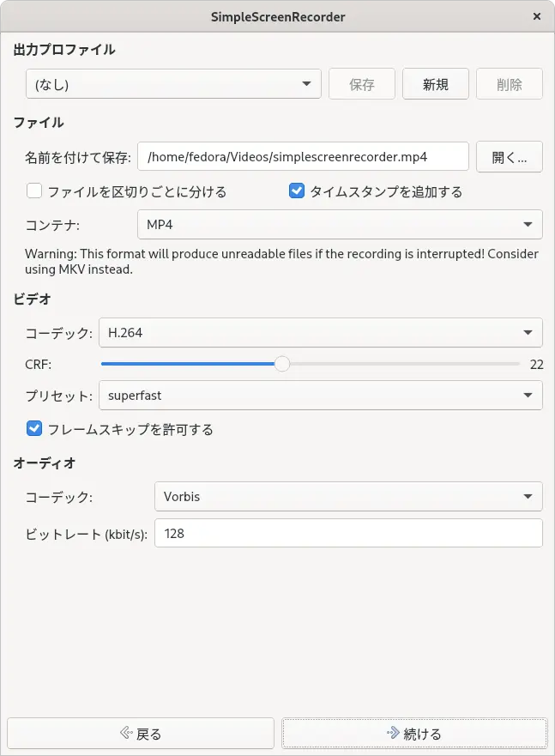This screenshot has width=555, height=756.
Task: Click the 開く... browse button
Action: coord(510,157)
